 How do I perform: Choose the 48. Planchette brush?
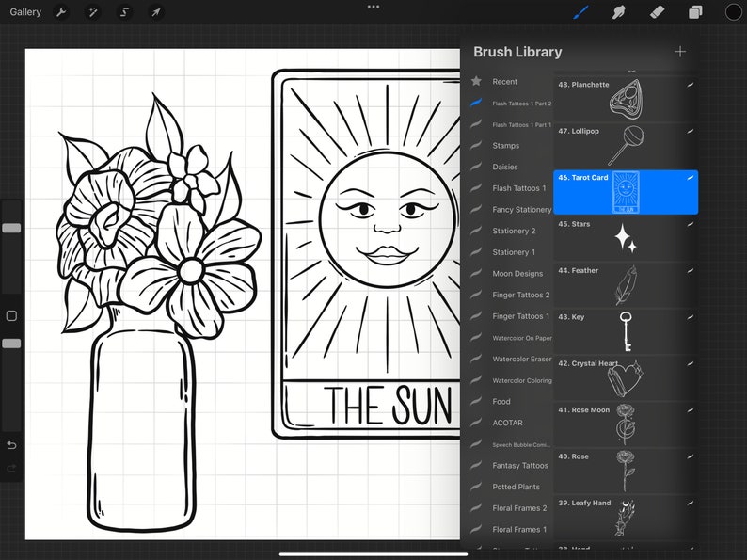tap(626, 99)
